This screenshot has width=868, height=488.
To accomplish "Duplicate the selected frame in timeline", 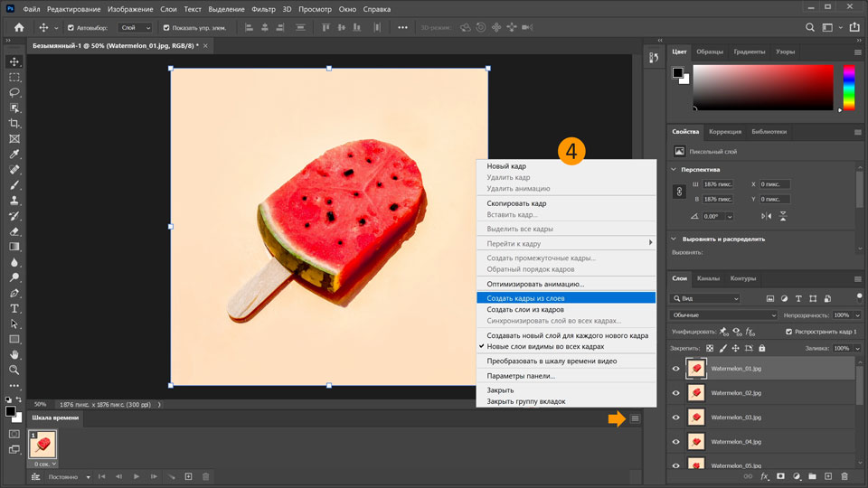I will tap(188, 476).
